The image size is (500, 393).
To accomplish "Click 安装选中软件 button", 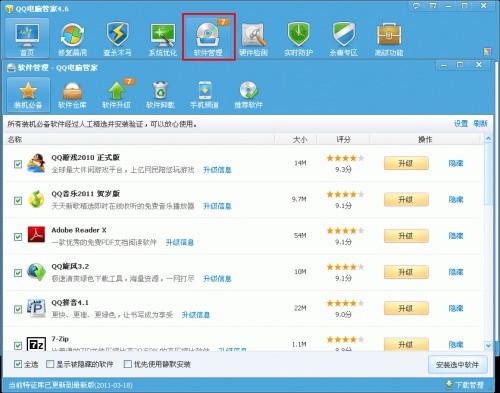I will tap(457, 365).
